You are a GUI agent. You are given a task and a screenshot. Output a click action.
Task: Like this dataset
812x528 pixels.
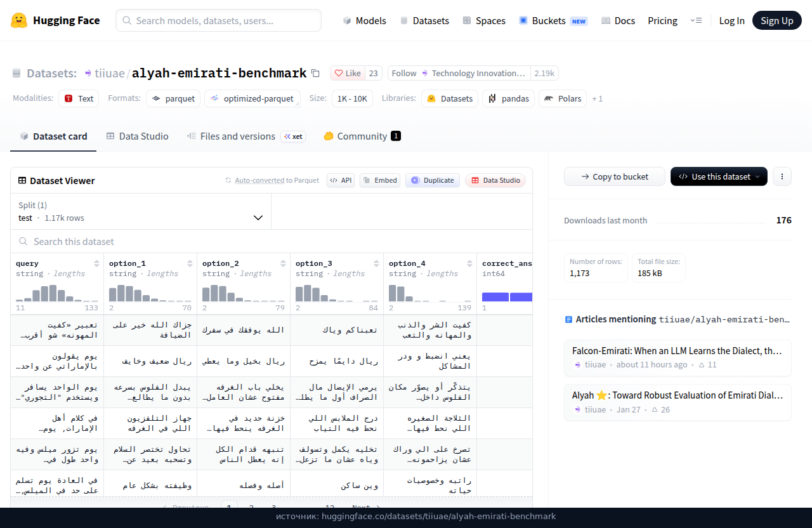pos(348,73)
